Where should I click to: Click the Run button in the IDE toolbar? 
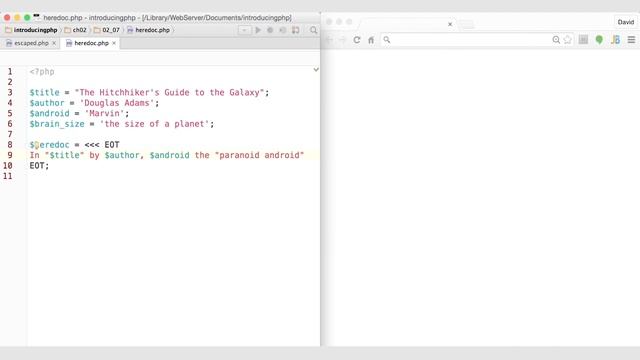point(258,30)
